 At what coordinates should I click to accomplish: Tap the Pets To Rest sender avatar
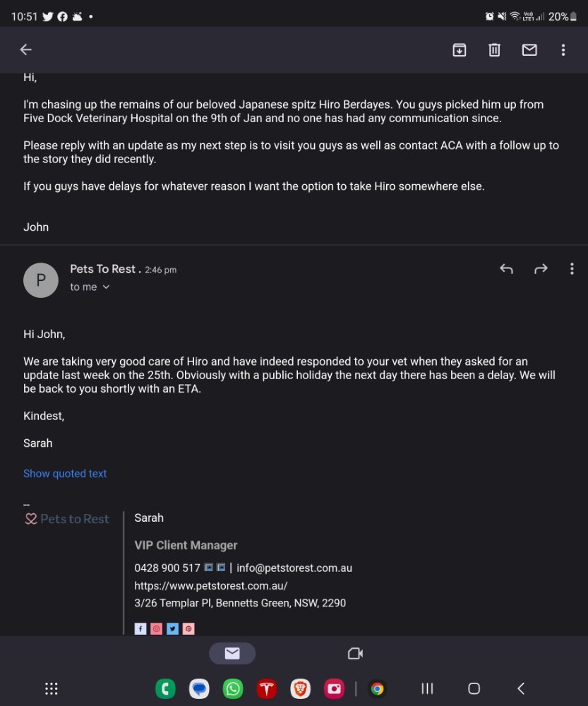pos(41,280)
